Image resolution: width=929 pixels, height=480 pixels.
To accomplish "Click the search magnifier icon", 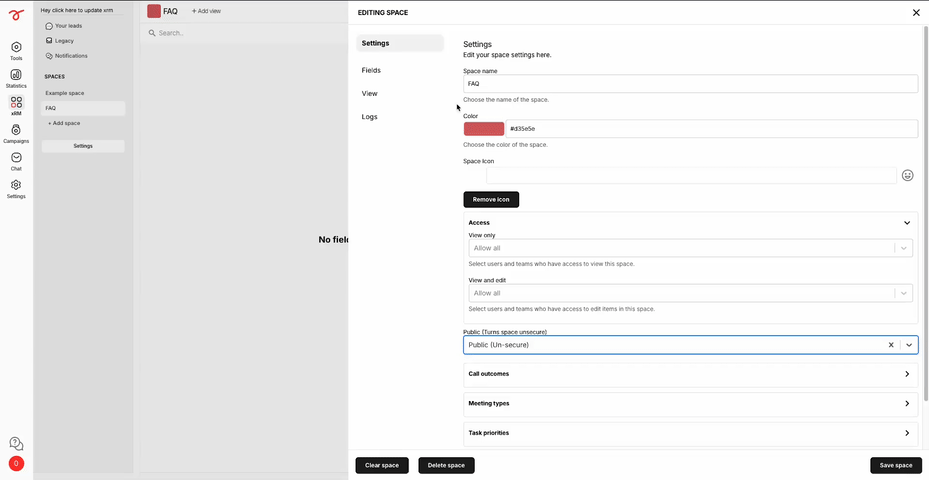I will click(152, 33).
